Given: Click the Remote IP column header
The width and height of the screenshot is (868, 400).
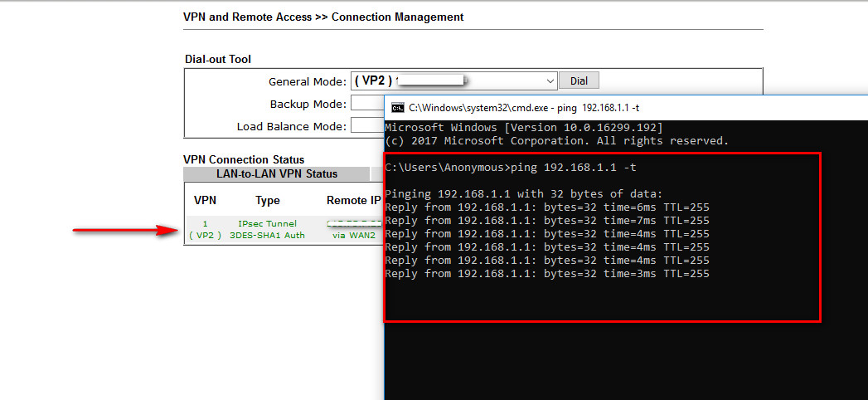Looking at the screenshot, I should (353, 201).
